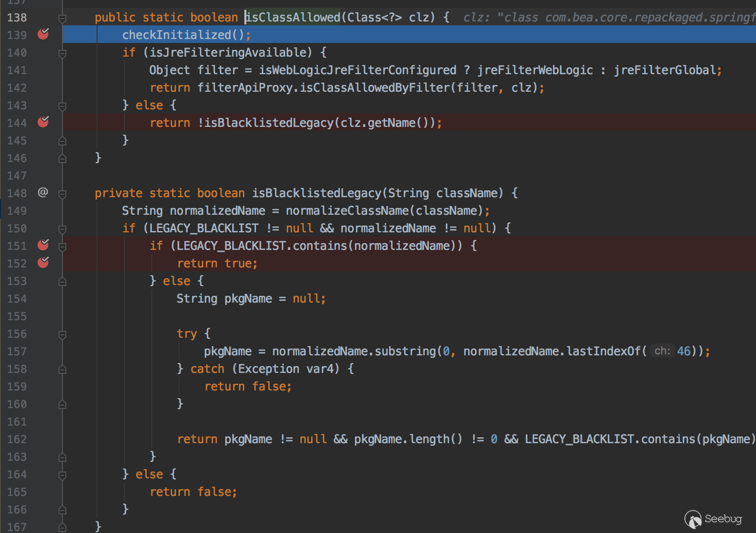Click filterApiProxy on line 142
The width and height of the screenshot is (756, 533).
[x=245, y=87]
